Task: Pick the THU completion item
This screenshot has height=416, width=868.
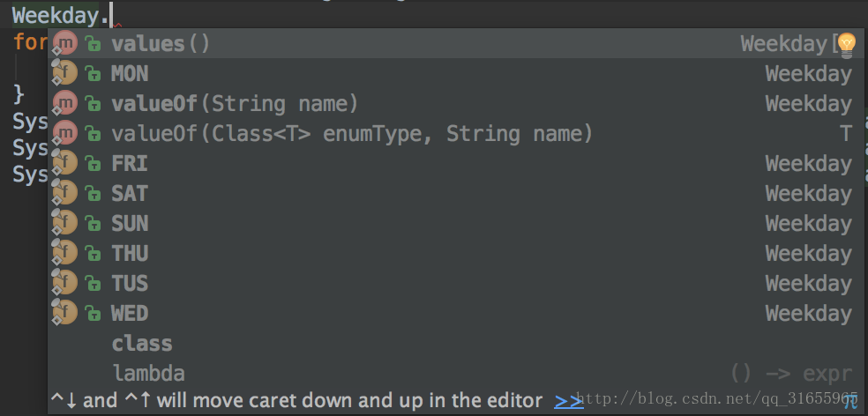Action: click(x=453, y=253)
